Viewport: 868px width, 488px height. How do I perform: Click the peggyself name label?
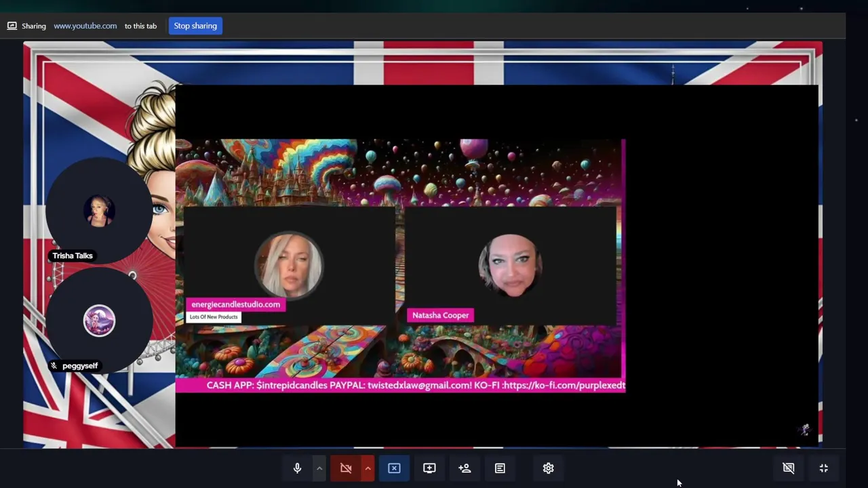(x=80, y=366)
